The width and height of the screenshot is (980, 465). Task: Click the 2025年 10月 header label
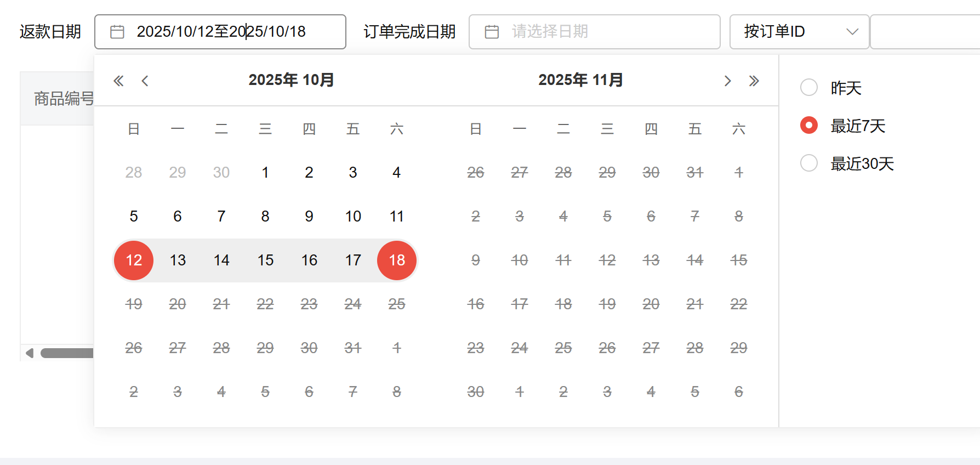click(x=291, y=80)
